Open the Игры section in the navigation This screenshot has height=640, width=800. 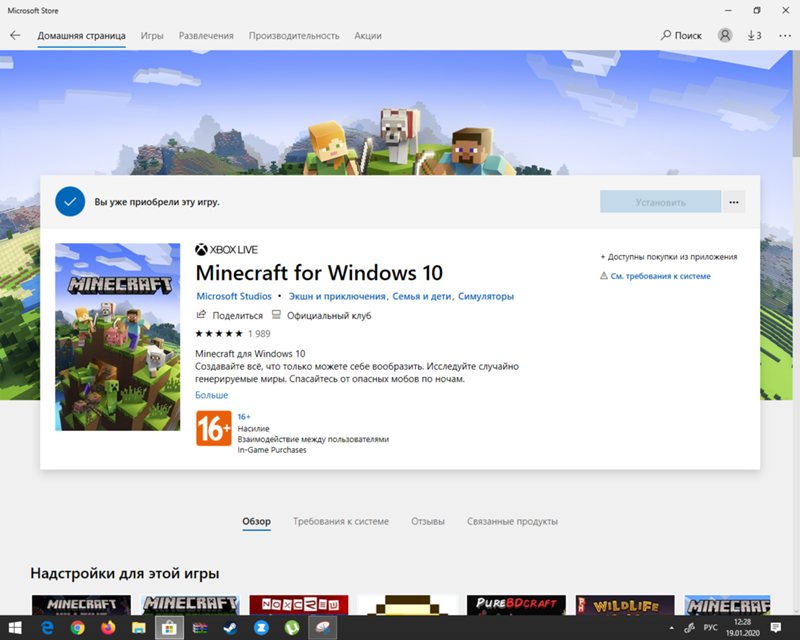coord(152,34)
